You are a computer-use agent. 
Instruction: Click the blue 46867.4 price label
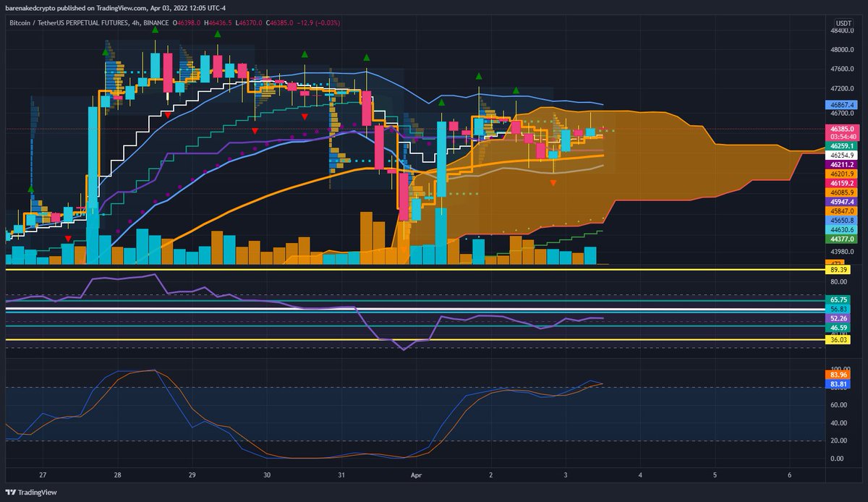pyautogui.click(x=841, y=104)
